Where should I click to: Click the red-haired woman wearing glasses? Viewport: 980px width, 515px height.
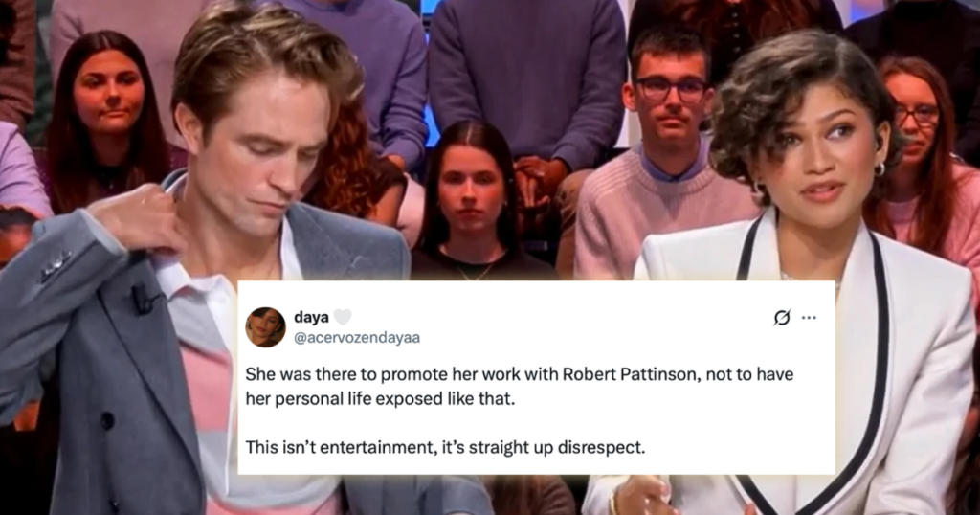(x=919, y=144)
